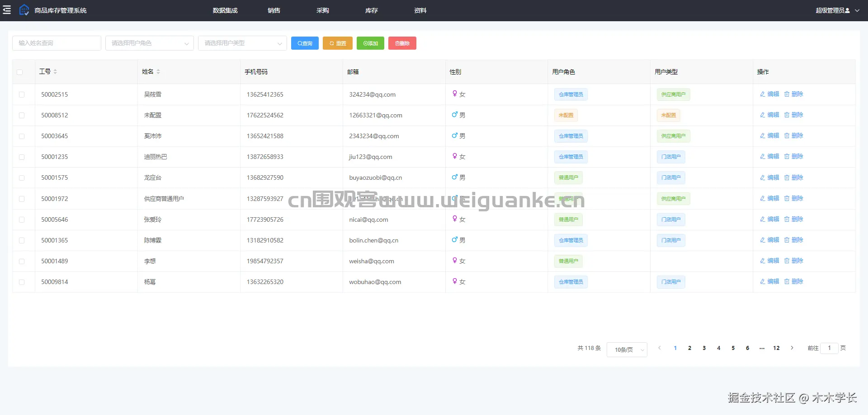The width and height of the screenshot is (868, 415).
Task: Sort the table by 工号 column arrows
Action: point(55,71)
